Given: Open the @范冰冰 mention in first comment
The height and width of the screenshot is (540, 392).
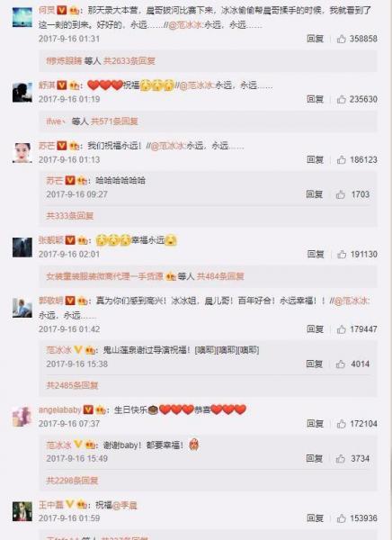Looking at the screenshot, I should point(186,25).
